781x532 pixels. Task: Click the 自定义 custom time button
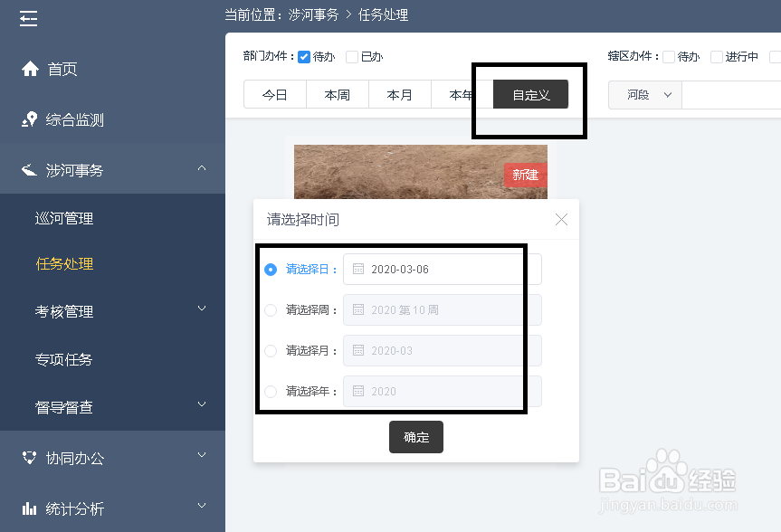click(531, 94)
